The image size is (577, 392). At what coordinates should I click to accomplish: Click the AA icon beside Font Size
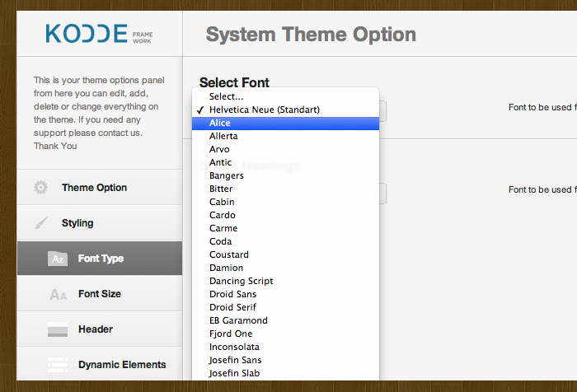pos(58,294)
